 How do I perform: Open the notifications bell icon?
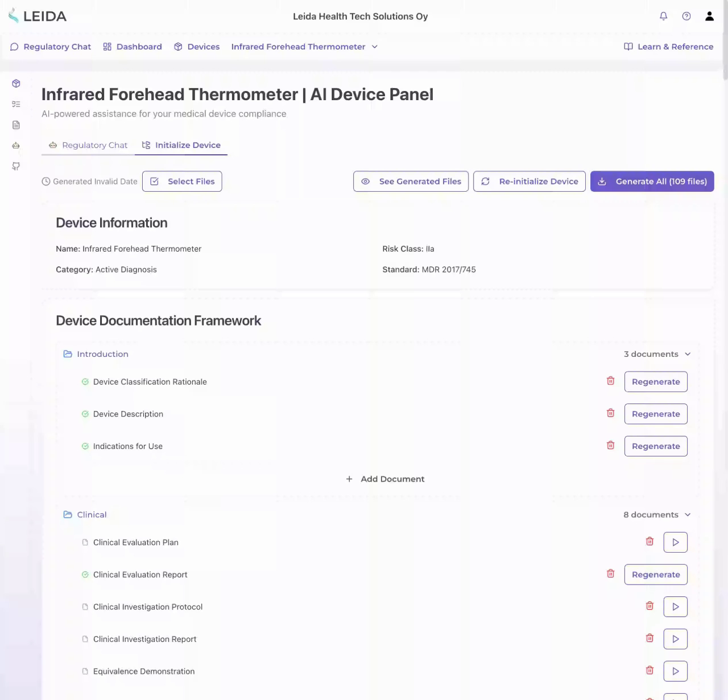coord(663,16)
